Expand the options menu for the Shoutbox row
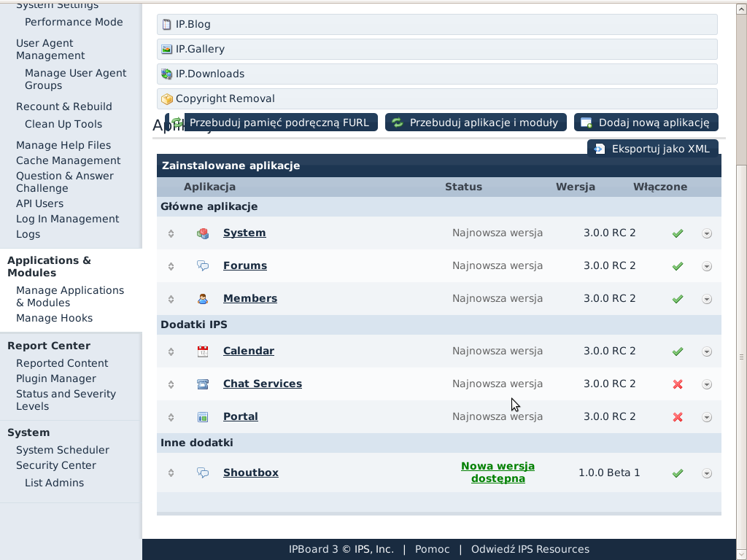 pos(706,473)
